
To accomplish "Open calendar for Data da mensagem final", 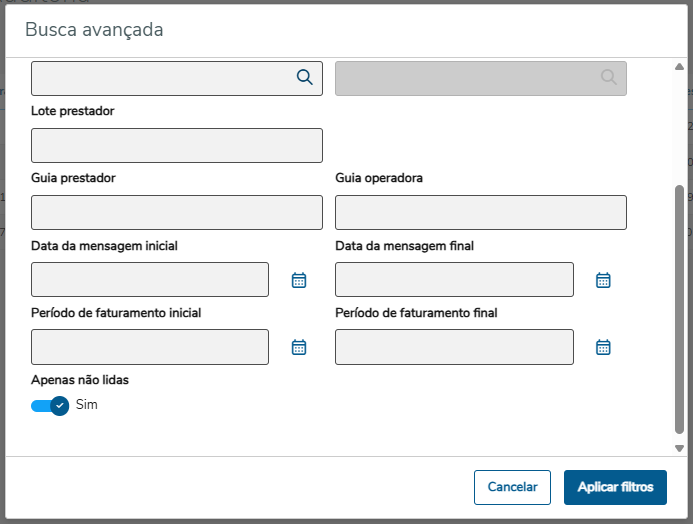I will point(603,280).
